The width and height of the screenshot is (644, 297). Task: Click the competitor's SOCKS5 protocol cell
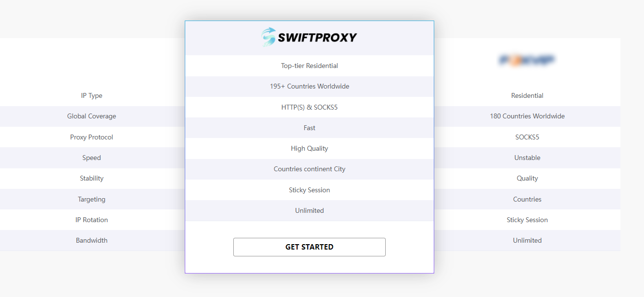tap(527, 137)
